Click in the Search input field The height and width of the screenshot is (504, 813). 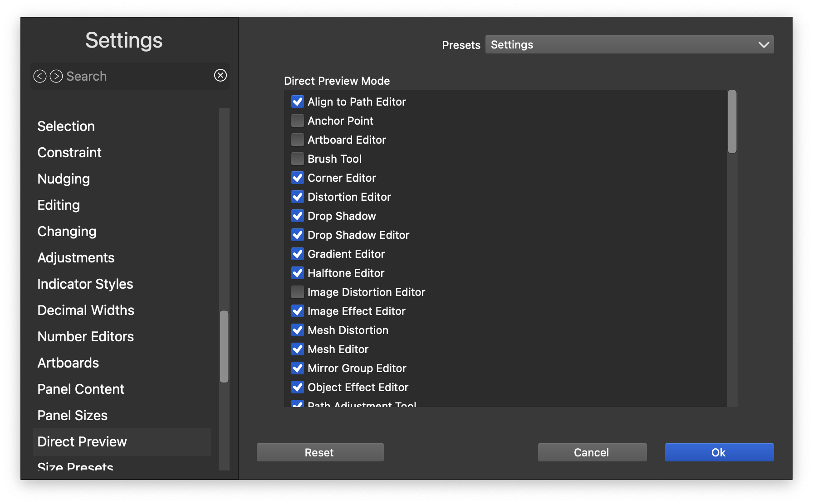pyautogui.click(x=136, y=76)
